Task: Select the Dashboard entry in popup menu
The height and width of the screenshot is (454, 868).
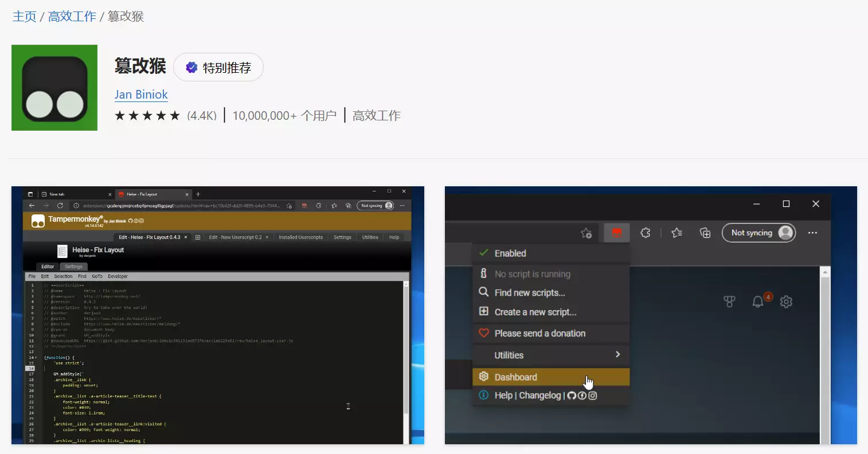Action: pos(551,377)
